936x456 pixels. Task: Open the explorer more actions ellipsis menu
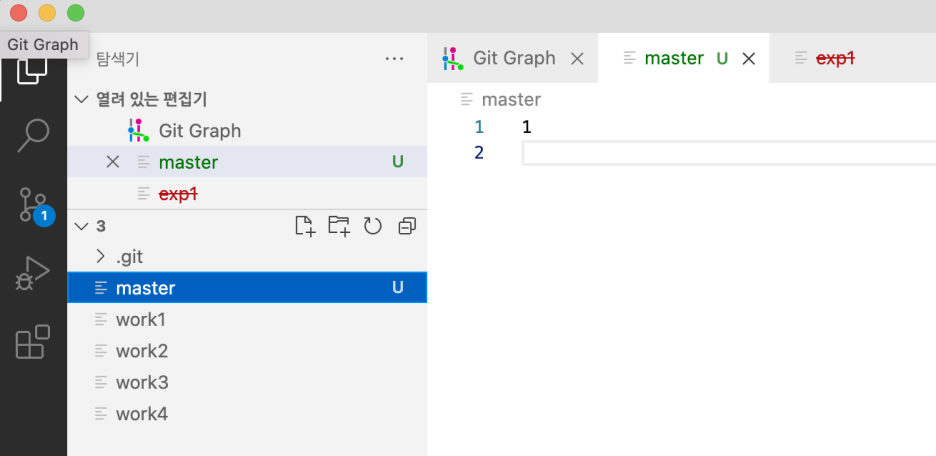coord(395,58)
